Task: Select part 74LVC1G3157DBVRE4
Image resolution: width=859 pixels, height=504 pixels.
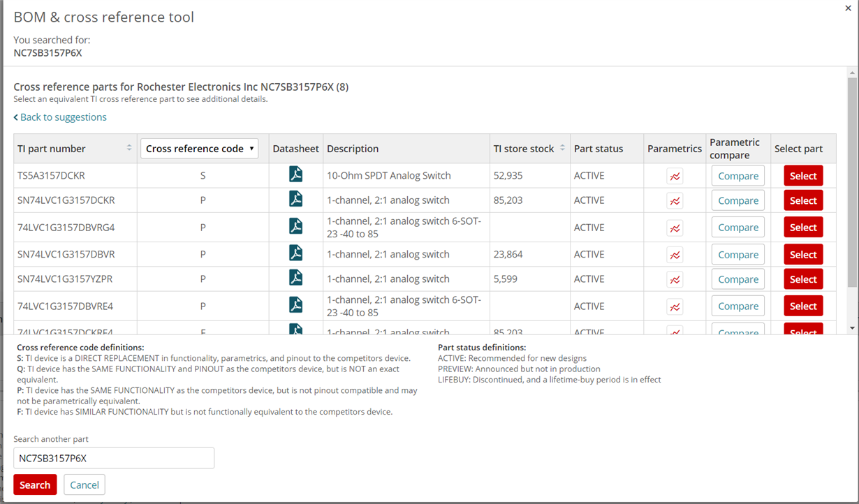Action: 803,306
